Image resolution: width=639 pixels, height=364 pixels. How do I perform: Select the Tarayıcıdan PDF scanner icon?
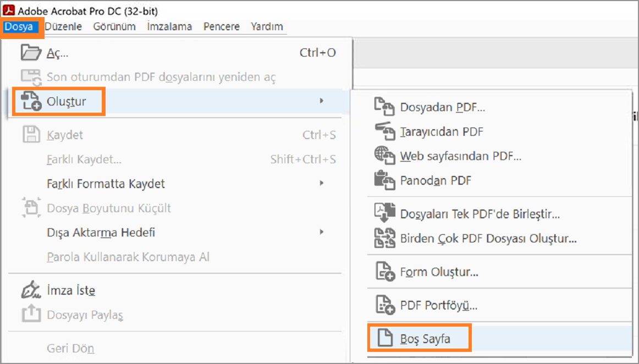(x=385, y=132)
